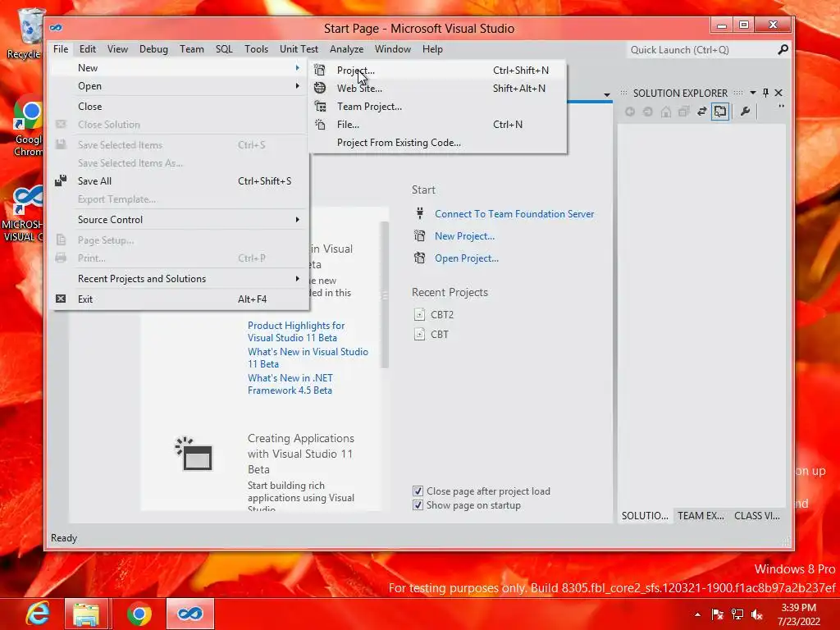Click the Solution Explorer Home icon
840x630 pixels.
coord(666,112)
